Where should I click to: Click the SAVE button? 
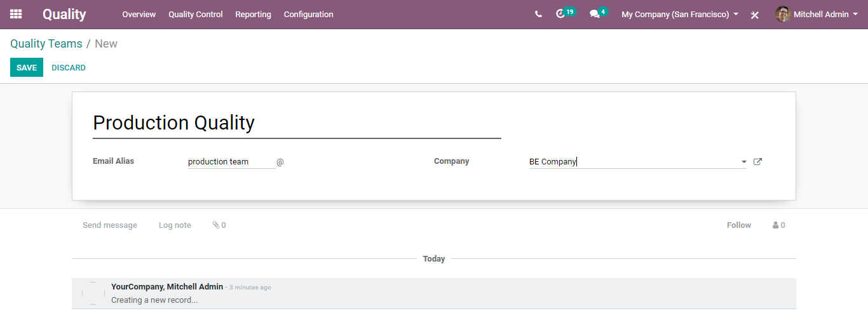[27, 67]
